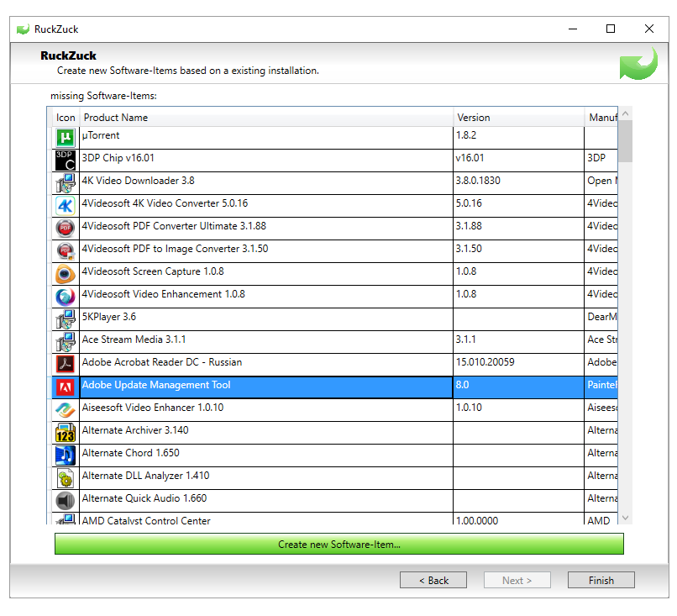Screen dimensions: 677x616
Task: Click the 4Videosoft Screen Capture icon
Action: pos(66,274)
